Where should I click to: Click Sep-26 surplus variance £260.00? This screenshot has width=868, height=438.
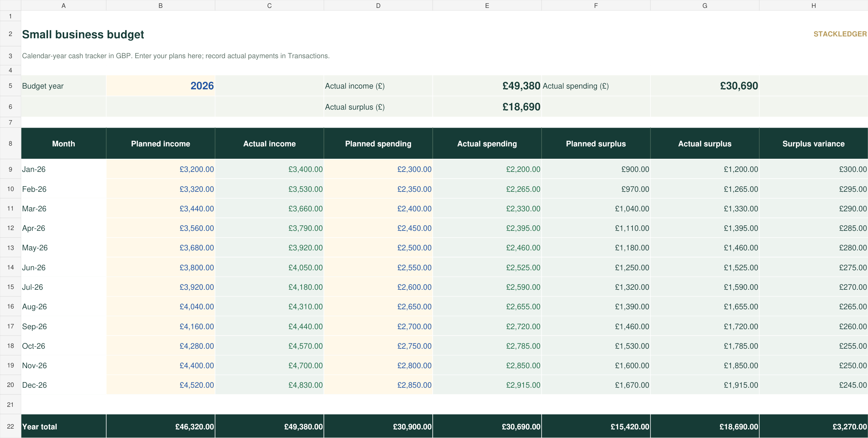(814, 327)
